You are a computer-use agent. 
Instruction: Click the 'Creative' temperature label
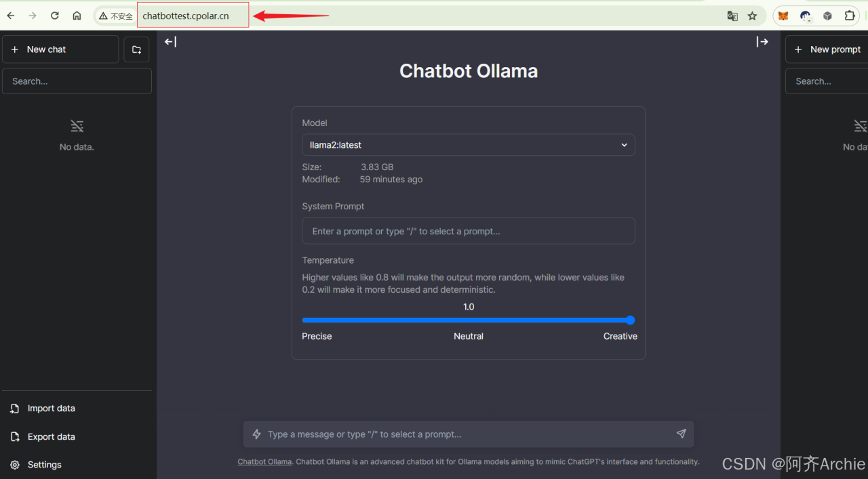(x=620, y=336)
